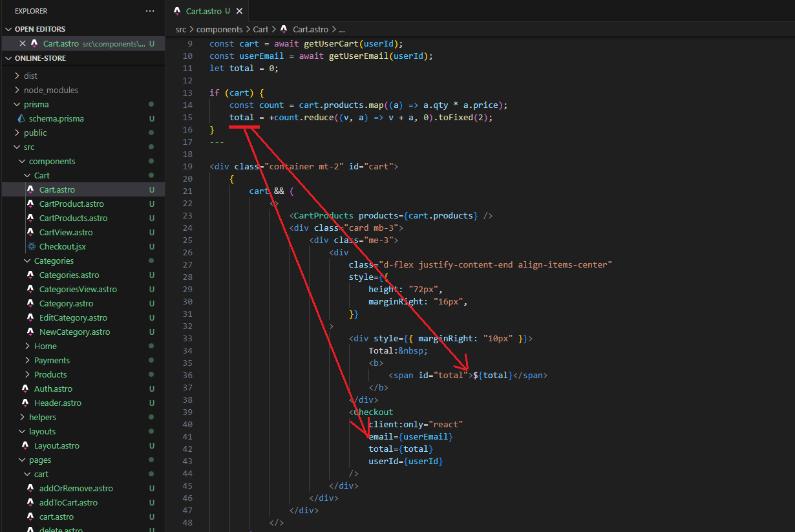Open Auth.astro file
The height and width of the screenshot is (532, 795).
coord(53,388)
